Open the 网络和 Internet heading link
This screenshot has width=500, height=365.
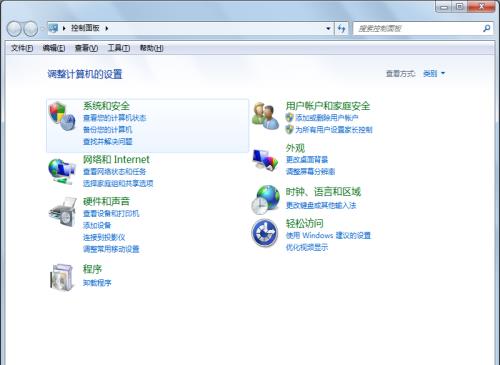116,159
